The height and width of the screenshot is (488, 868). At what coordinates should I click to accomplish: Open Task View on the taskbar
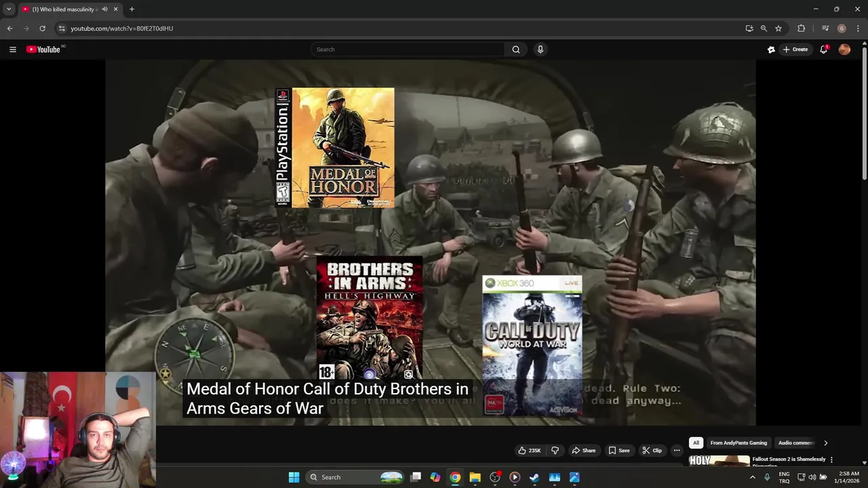416,477
